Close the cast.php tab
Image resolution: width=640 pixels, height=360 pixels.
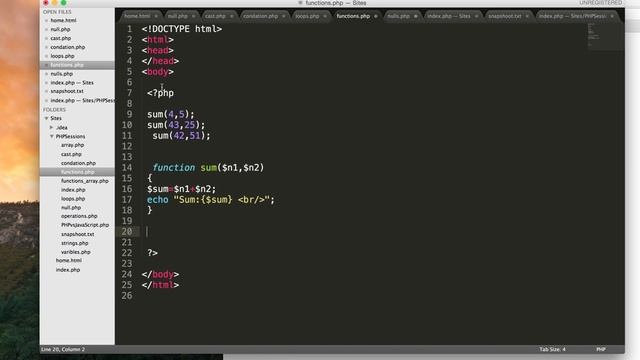pos(231,16)
